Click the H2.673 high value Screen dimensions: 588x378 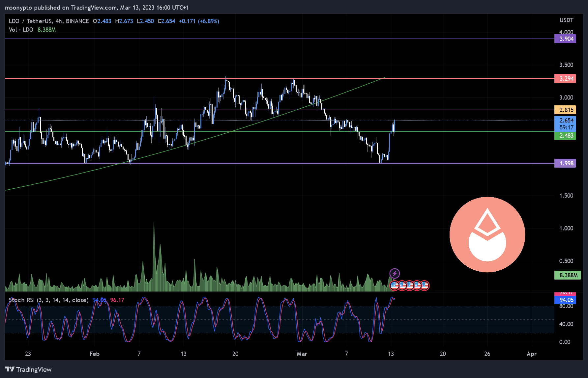(124, 21)
